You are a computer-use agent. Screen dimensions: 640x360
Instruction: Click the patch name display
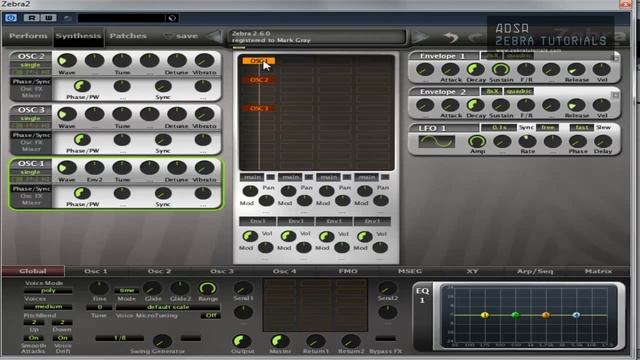(x=317, y=37)
